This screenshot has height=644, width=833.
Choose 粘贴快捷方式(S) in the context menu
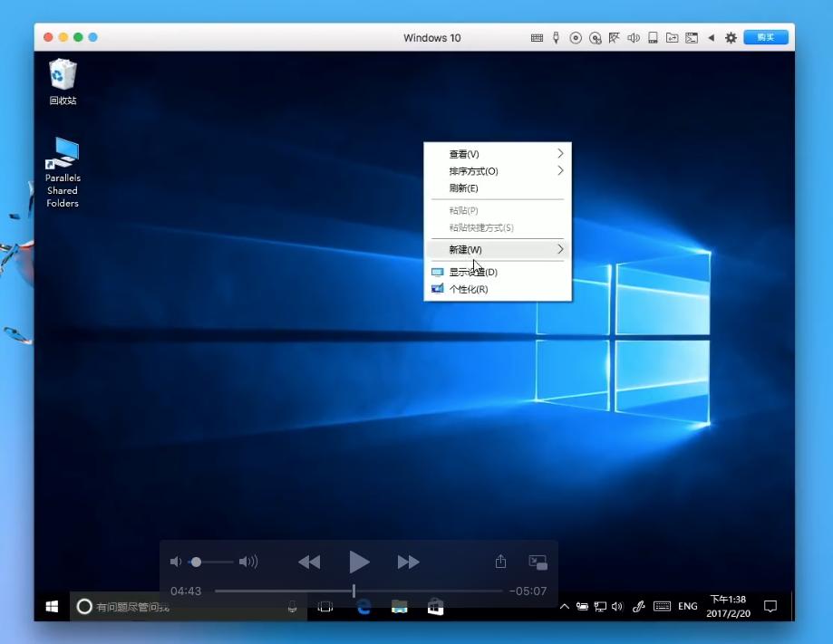[x=498, y=227]
